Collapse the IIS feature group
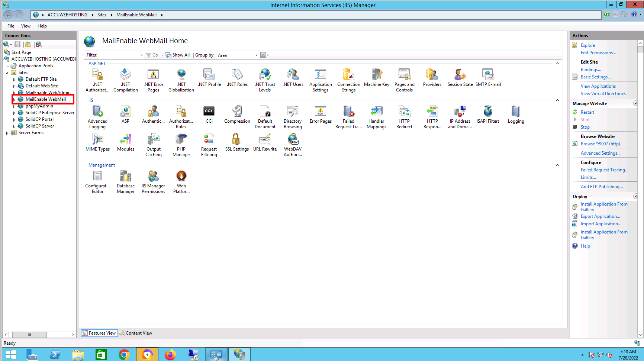 click(x=557, y=100)
